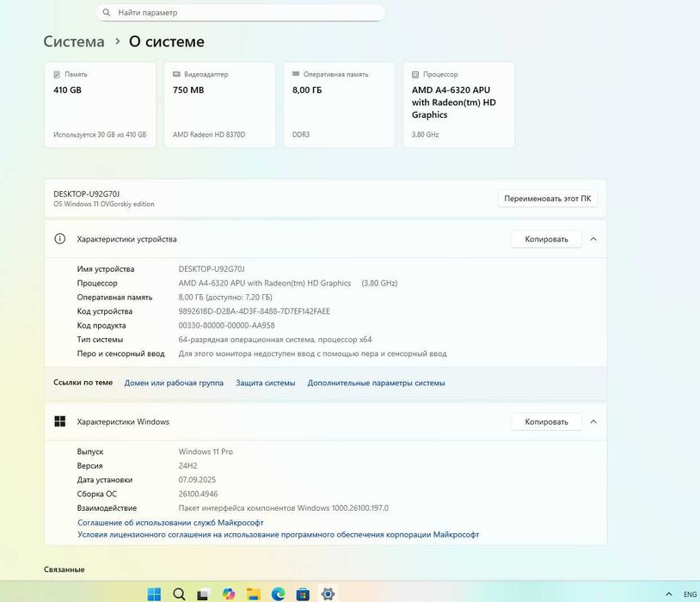The width and height of the screenshot is (700, 602).
Task: Launch Microsoft Edge from taskbar
Action: pos(278,594)
